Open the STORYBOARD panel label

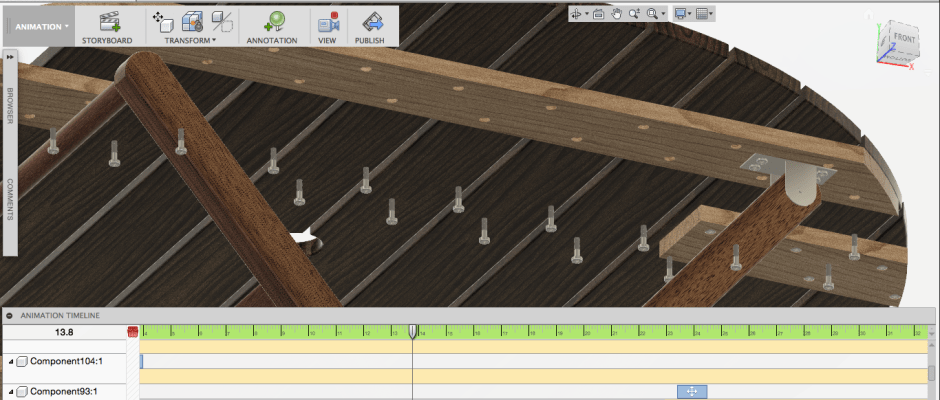(107, 41)
